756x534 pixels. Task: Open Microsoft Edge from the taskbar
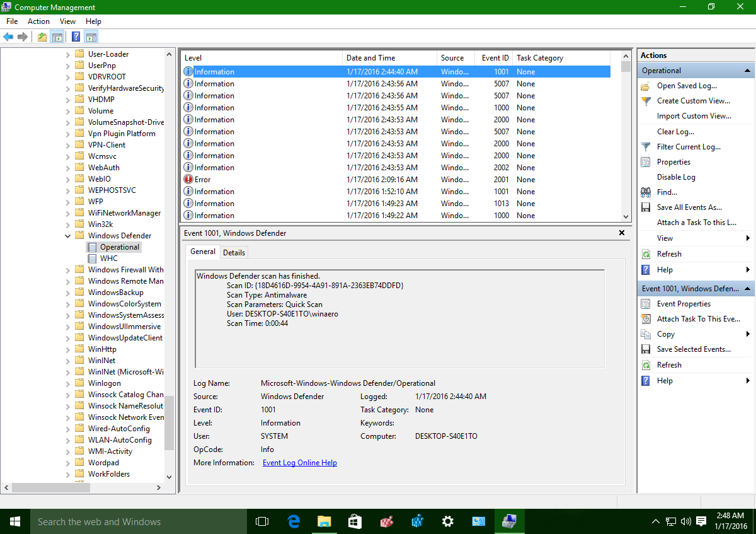click(294, 521)
